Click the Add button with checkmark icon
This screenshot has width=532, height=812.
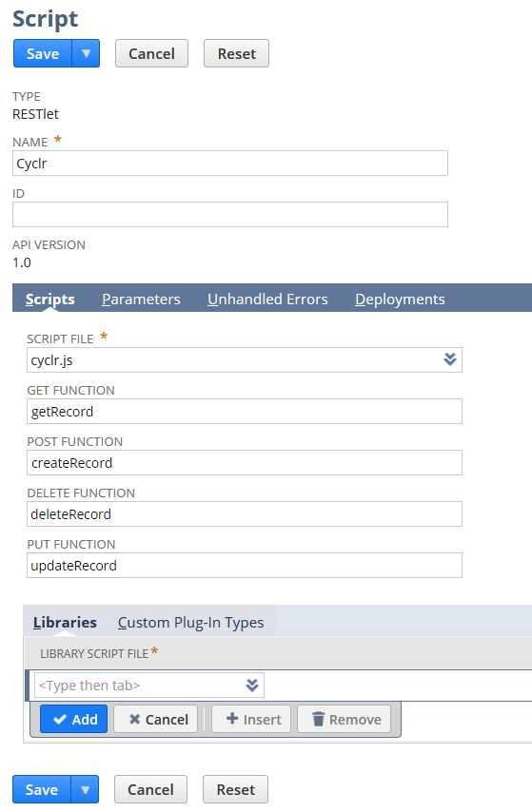click(73, 719)
